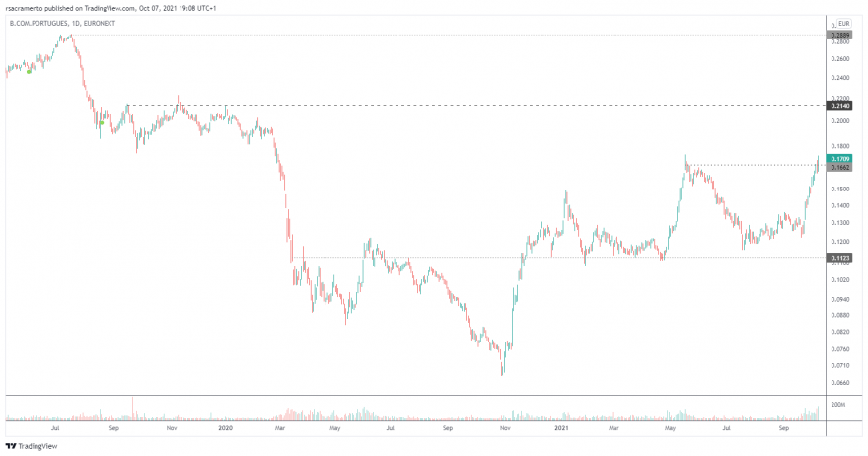Click the 200M volume scale label
Viewport: 868px width, 456px height.
[x=838, y=405]
